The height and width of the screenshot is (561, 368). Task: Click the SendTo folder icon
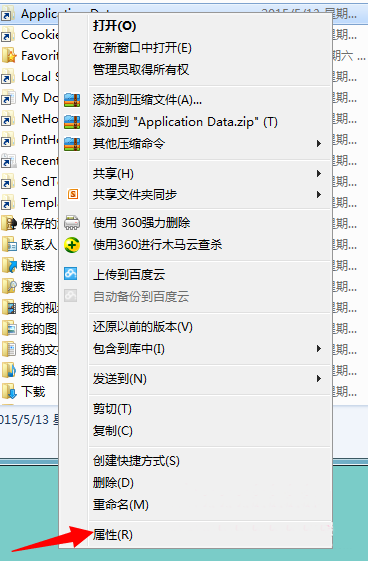8,182
